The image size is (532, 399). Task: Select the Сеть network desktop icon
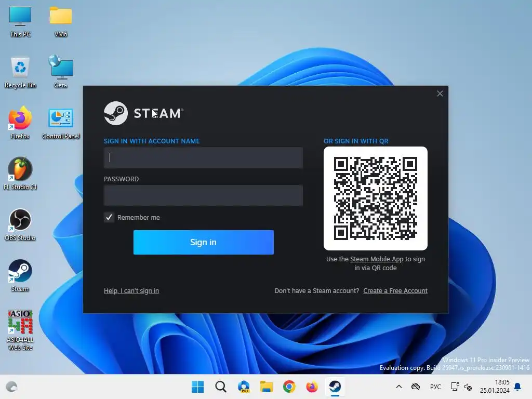[x=61, y=73]
